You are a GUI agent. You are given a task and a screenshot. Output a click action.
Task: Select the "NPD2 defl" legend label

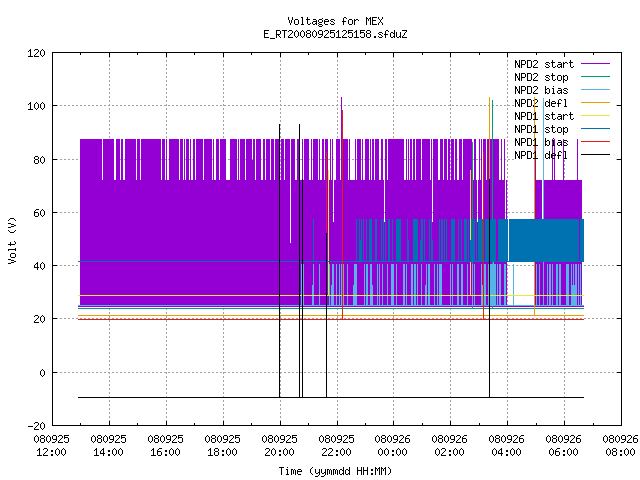point(541,103)
